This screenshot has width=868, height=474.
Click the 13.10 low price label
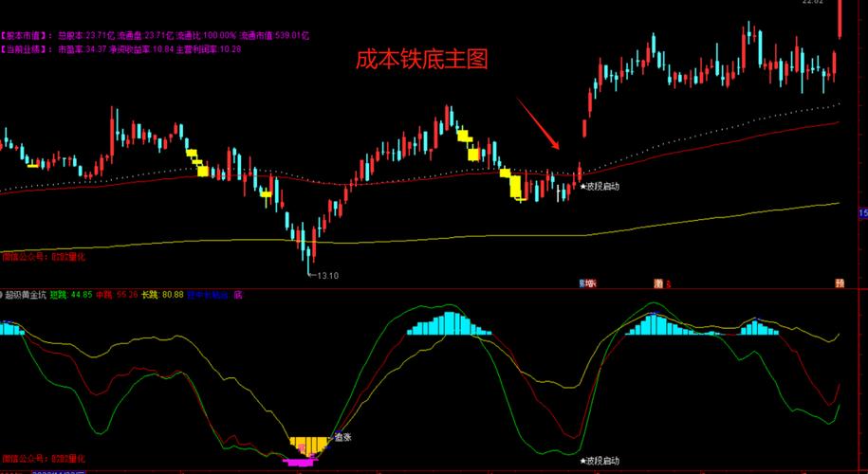(326, 276)
